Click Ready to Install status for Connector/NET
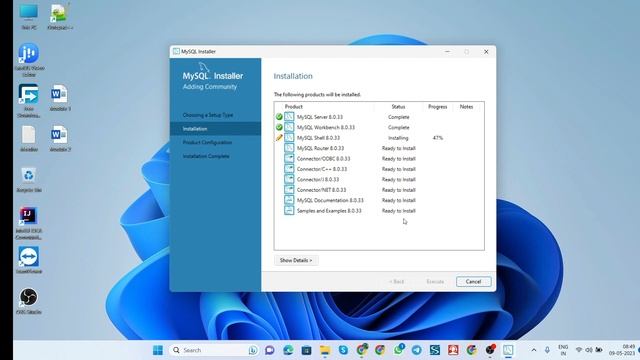The image size is (640, 360). [x=398, y=190]
